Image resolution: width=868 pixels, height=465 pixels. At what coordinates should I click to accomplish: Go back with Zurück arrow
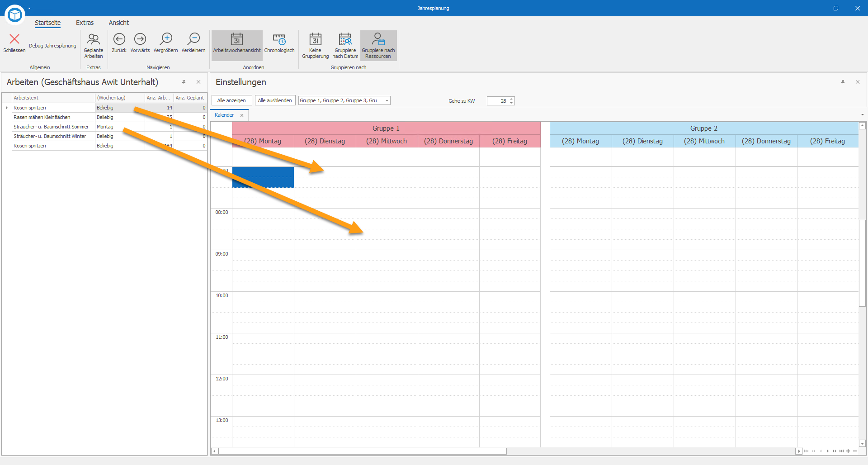coord(119,43)
